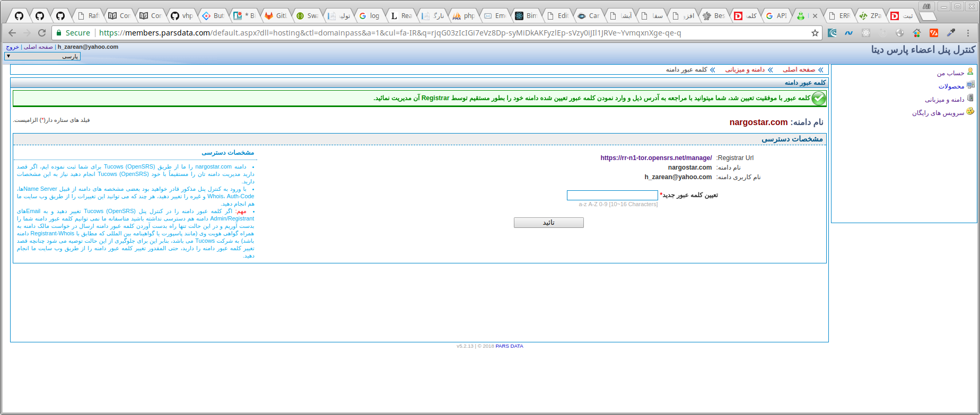Click the top-left صفحه اصلی home link
Viewport: 980px width, 415px height.
click(x=38, y=47)
